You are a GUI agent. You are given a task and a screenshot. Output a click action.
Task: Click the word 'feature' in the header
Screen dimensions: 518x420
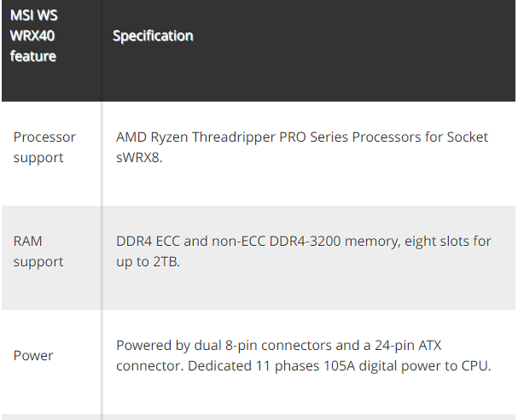click(33, 56)
